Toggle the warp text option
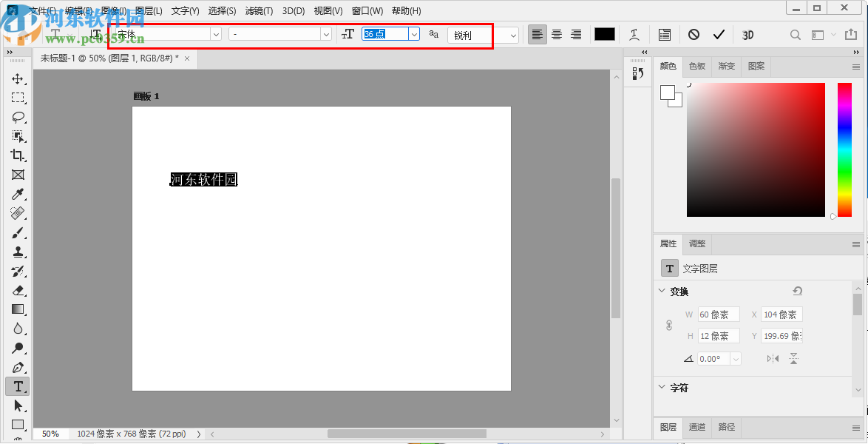This screenshot has width=868, height=444. tap(634, 35)
